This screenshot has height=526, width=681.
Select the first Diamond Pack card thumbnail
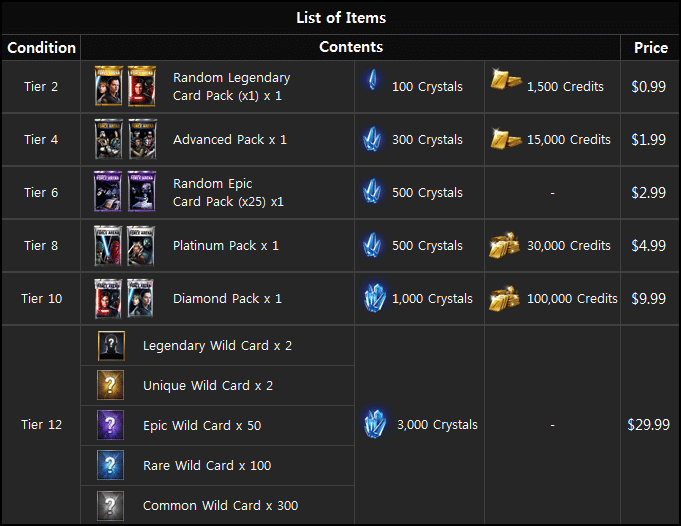108,298
